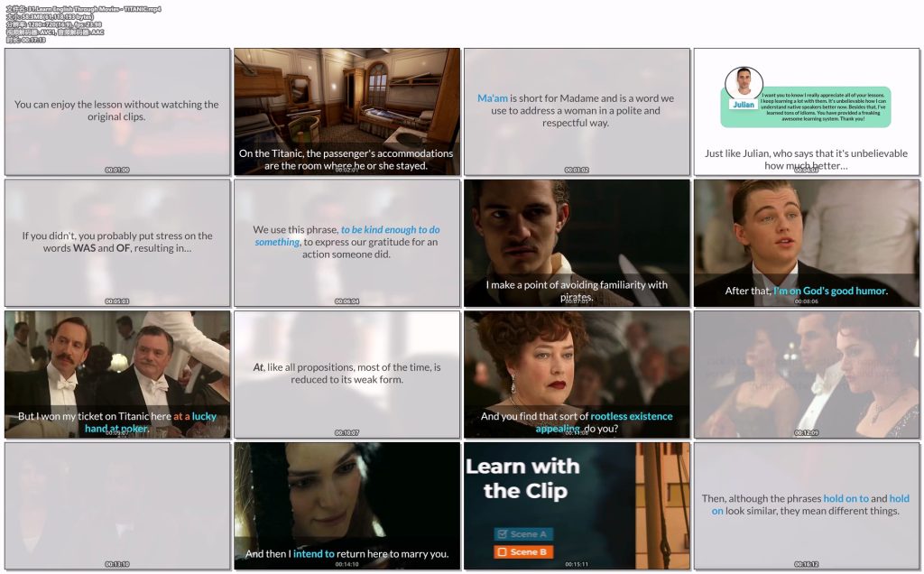Click the timestamp 00:05:03
This screenshot has width=924, height=574.
(117, 301)
